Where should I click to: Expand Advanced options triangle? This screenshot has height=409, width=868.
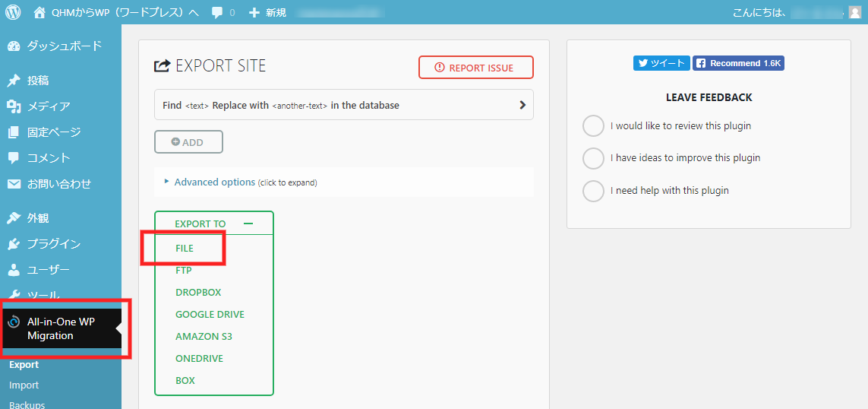[x=166, y=181]
